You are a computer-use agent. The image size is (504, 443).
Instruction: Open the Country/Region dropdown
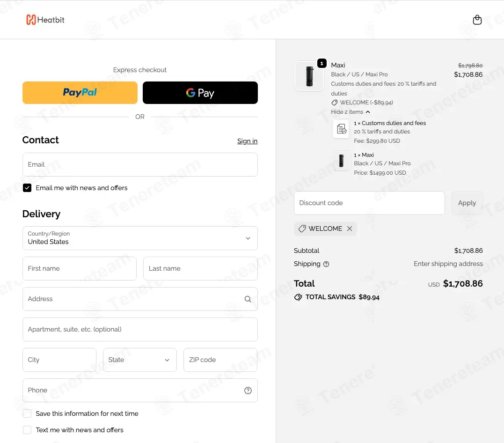point(140,238)
